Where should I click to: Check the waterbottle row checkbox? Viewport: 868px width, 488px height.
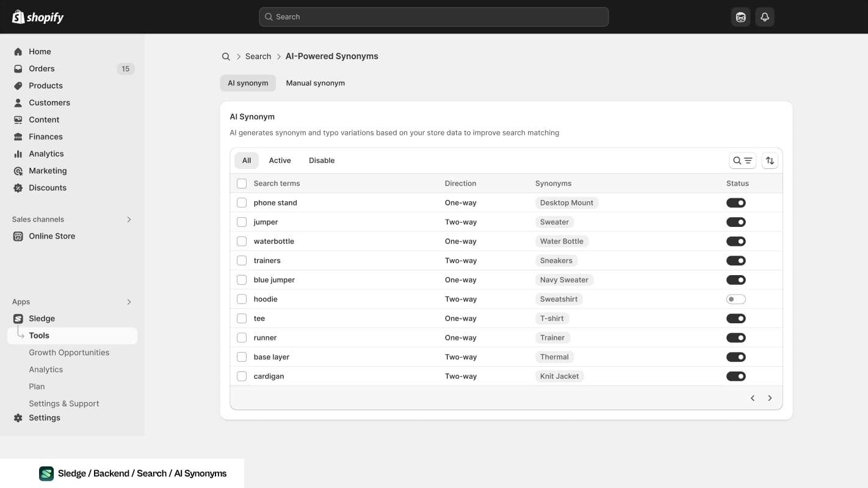pos(242,242)
